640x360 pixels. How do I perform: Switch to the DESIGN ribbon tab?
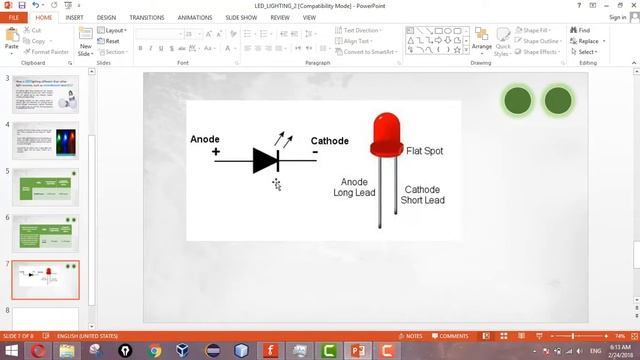106,18
